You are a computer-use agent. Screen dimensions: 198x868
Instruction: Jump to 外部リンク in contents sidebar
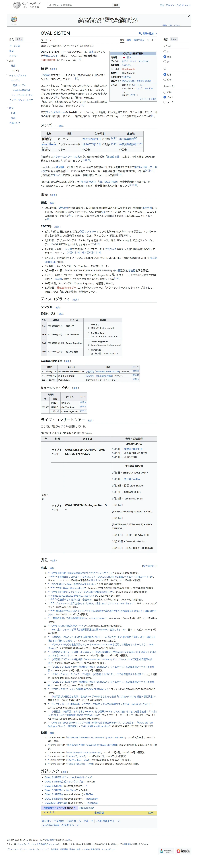click(x=14, y=123)
